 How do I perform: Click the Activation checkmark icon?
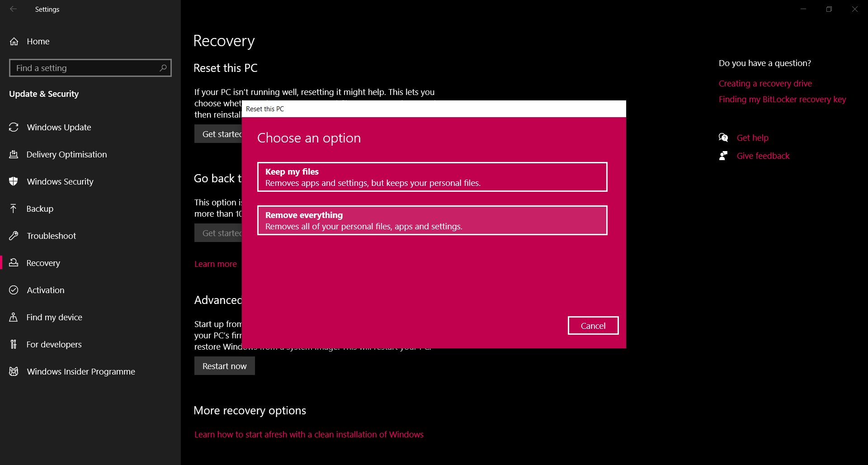[14, 290]
